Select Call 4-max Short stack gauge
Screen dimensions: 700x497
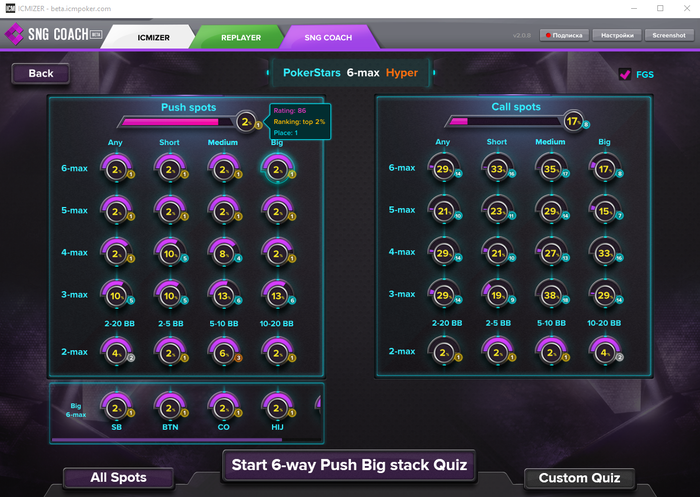498,252
